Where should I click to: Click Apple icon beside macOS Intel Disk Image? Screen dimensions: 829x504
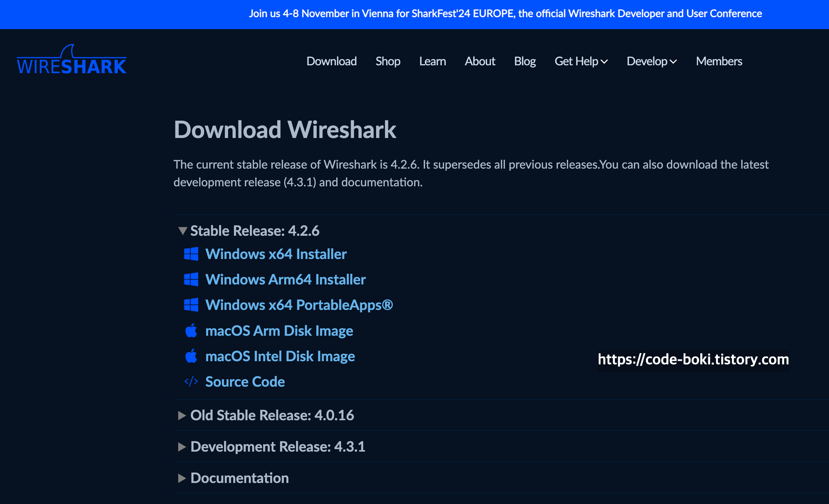click(191, 356)
